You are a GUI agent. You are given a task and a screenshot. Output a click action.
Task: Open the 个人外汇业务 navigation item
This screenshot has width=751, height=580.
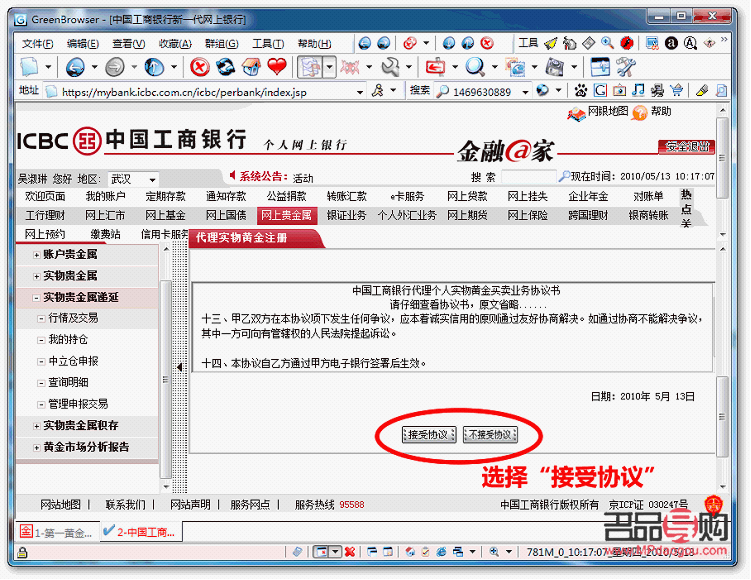(407, 216)
